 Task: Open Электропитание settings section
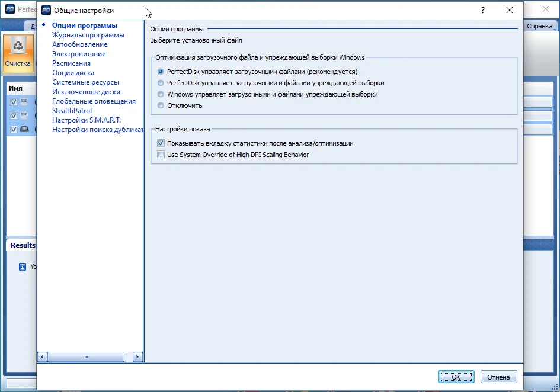point(79,54)
